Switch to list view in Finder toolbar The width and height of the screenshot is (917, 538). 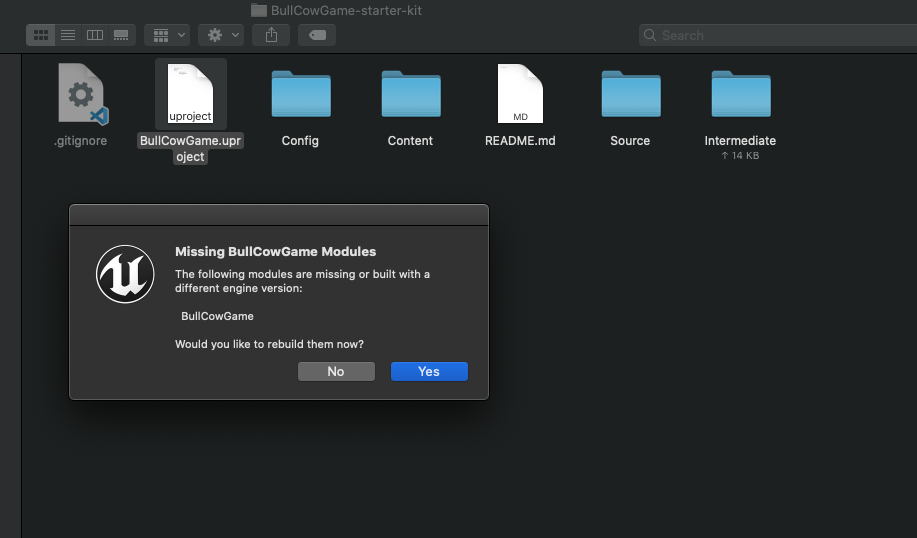68,35
